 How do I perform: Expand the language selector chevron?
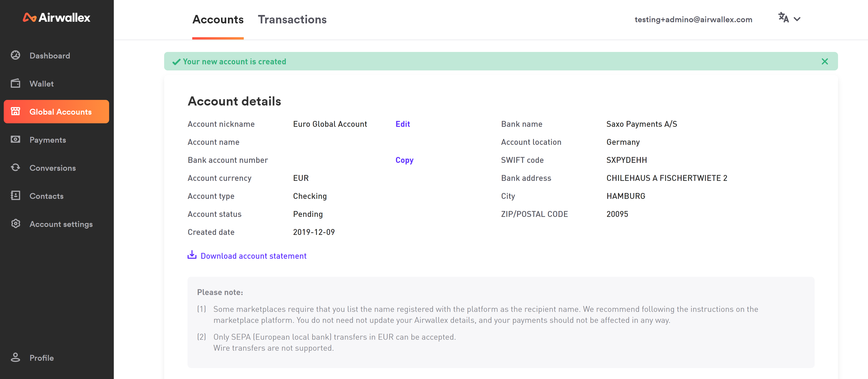click(x=797, y=19)
